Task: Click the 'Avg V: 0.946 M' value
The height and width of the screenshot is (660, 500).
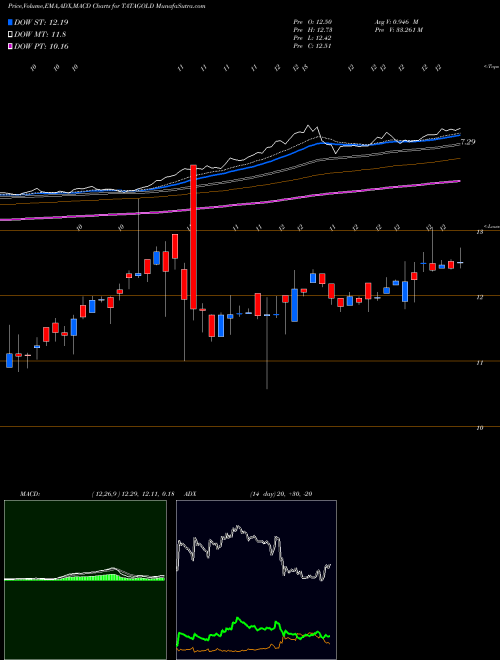Action: [x=396, y=22]
